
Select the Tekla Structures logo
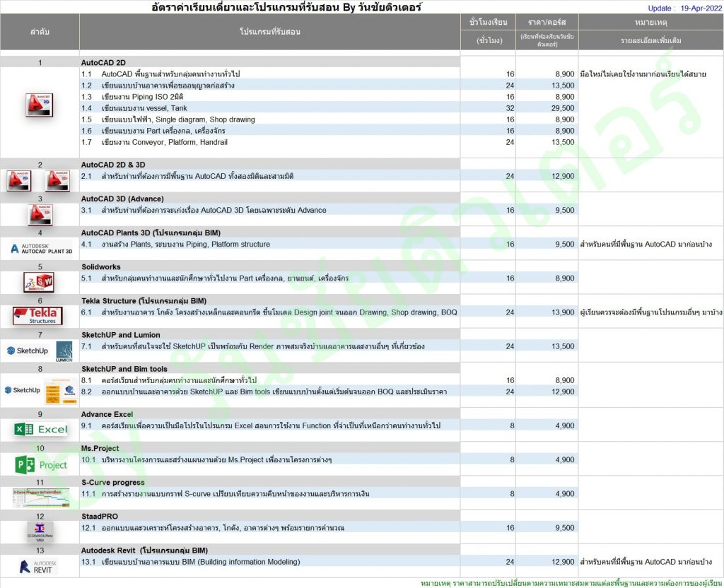(37, 316)
